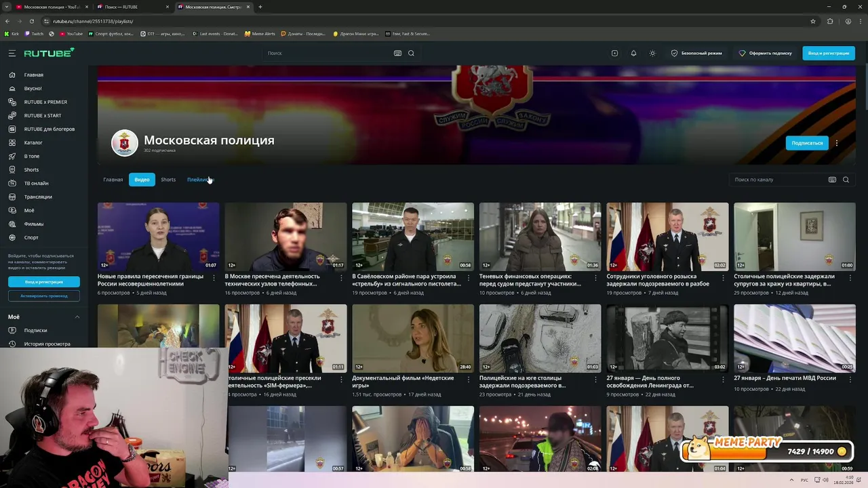Toggle Безопасный режим
Image resolution: width=868 pixels, height=488 pixels.
(696, 53)
